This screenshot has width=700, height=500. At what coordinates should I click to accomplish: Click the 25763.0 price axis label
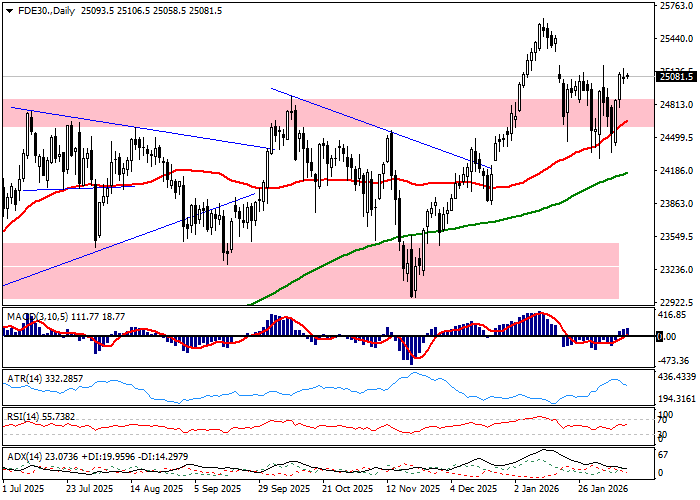[x=676, y=6]
